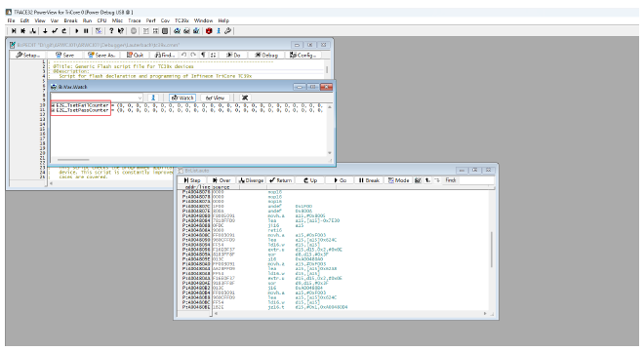Open the Trace menu
This screenshot has width=644, height=351.
click(x=135, y=20)
